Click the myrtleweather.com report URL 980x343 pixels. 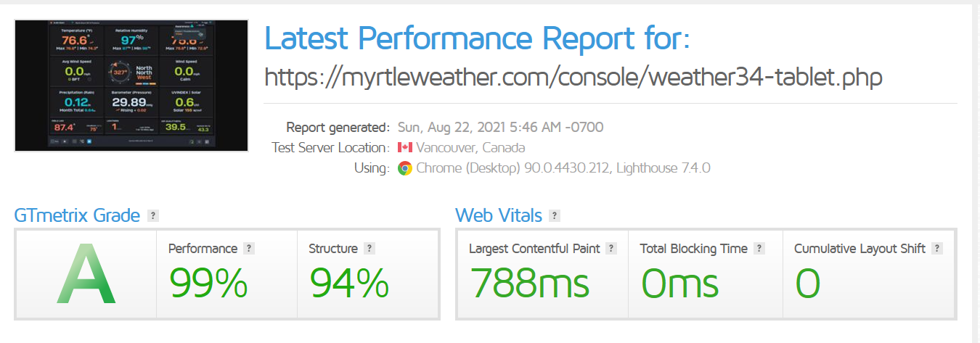click(573, 77)
